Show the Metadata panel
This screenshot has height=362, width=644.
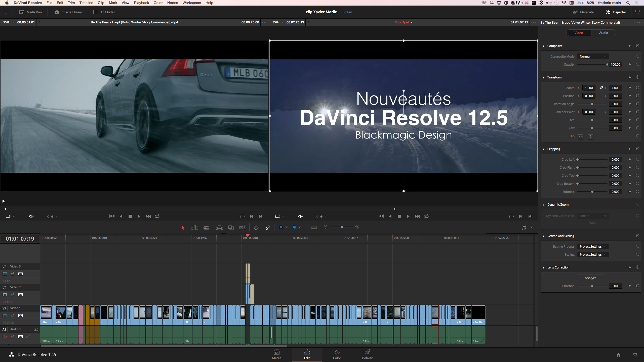583,12
